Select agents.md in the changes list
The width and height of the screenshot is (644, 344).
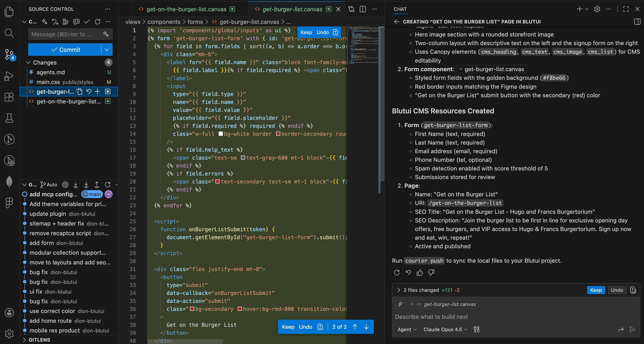click(x=51, y=72)
